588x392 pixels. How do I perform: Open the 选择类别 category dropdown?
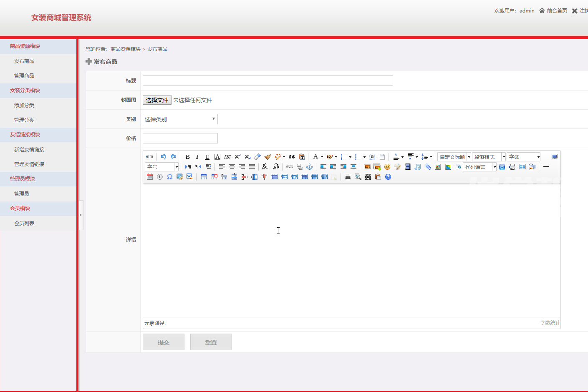[x=180, y=119]
